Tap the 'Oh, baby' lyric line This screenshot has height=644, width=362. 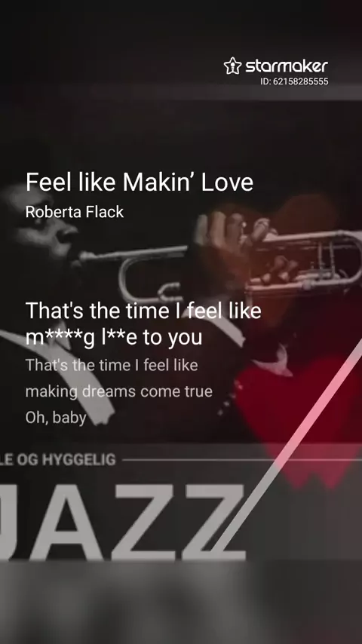tap(56, 418)
